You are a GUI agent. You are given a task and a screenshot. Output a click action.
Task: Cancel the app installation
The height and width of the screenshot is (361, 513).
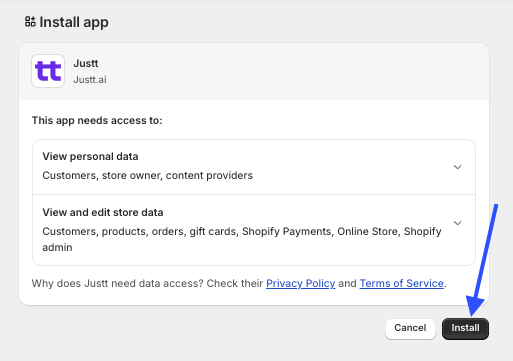pos(410,328)
